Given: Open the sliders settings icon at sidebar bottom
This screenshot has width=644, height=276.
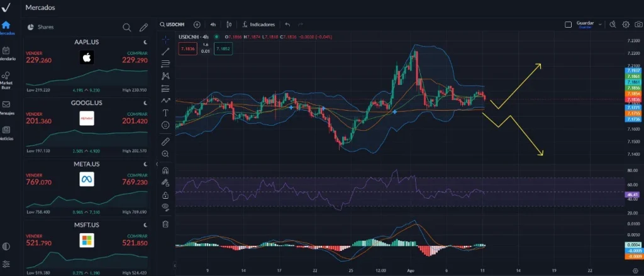Looking at the screenshot, I should tap(6, 263).
